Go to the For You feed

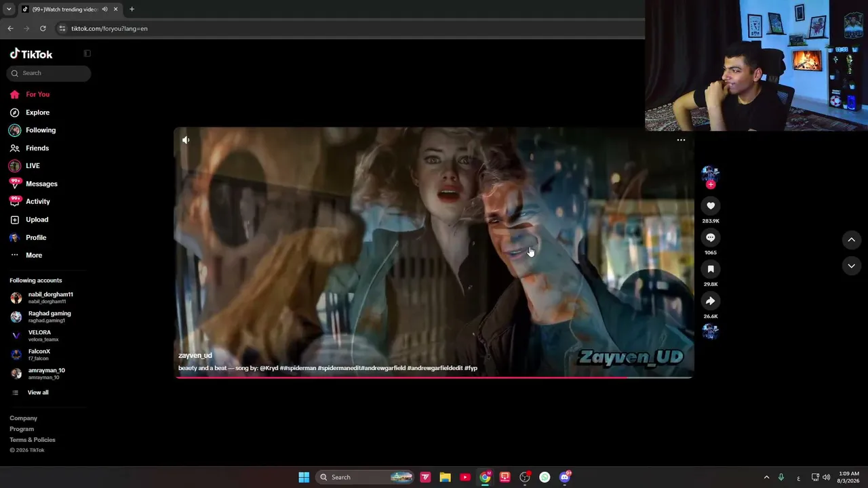(x=30, y=94)
